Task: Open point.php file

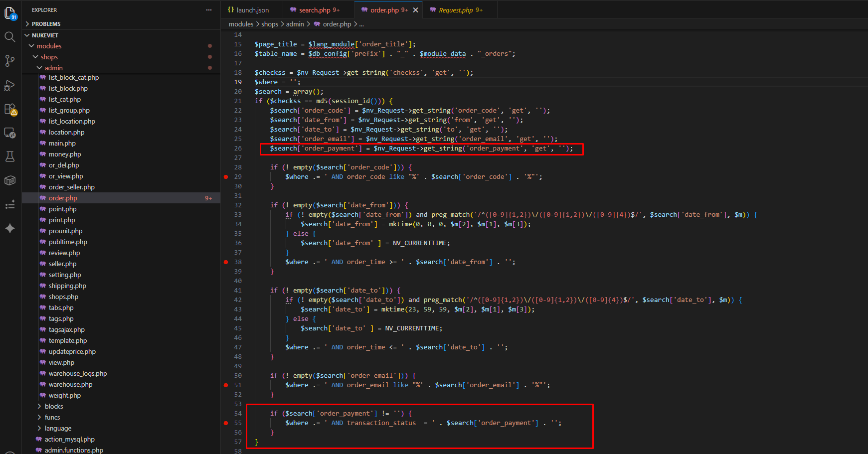Action: coord(63,209)
